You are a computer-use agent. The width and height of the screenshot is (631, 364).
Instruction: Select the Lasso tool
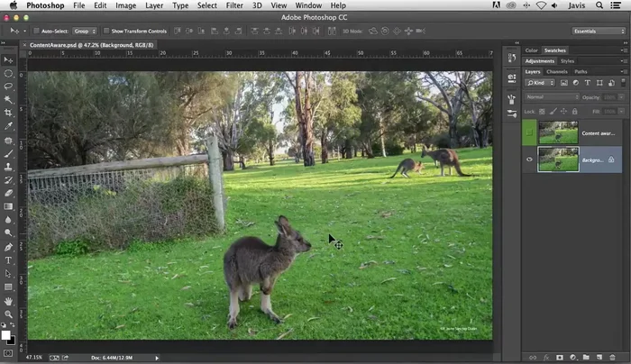point(8,86)
